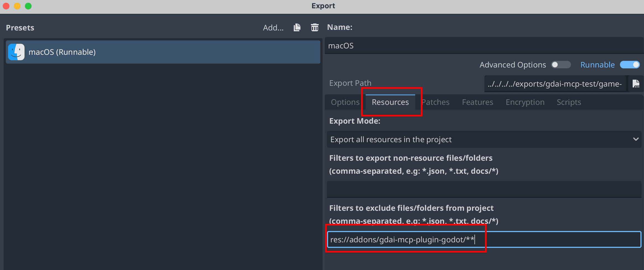This screenshot has width=644, height=270.
Task: Duplicate the current export preset
Action: [297, 27]
